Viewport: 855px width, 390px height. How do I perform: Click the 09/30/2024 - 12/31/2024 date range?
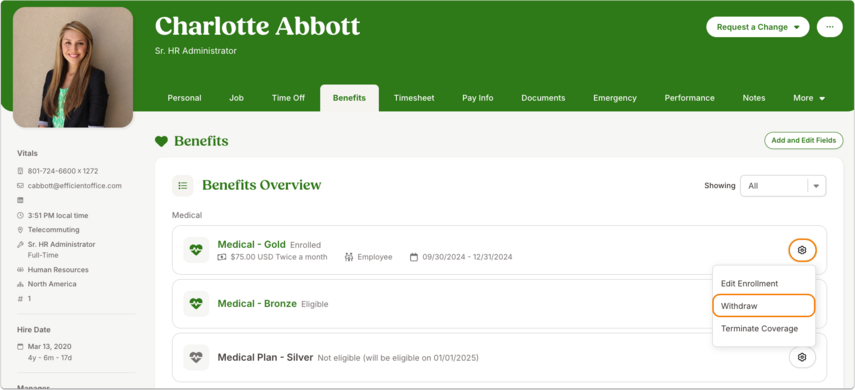(x=467, y=257)
